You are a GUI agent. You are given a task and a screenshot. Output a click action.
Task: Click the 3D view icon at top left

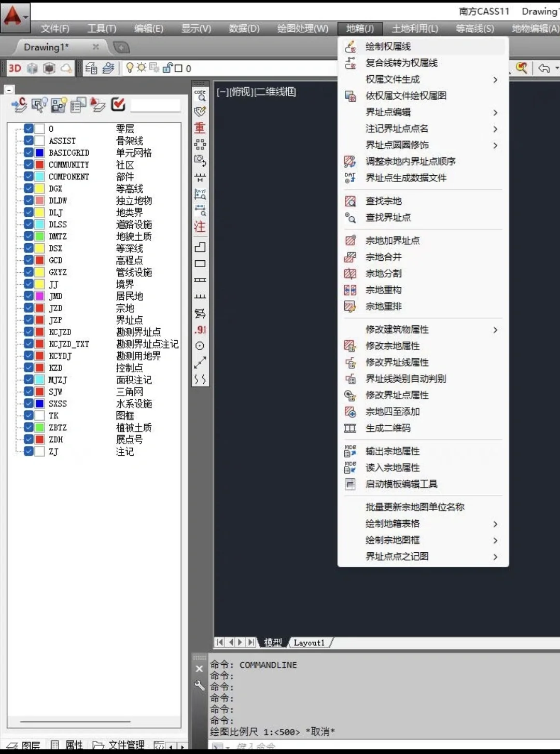pyautogui.click(x=15, y=68)
